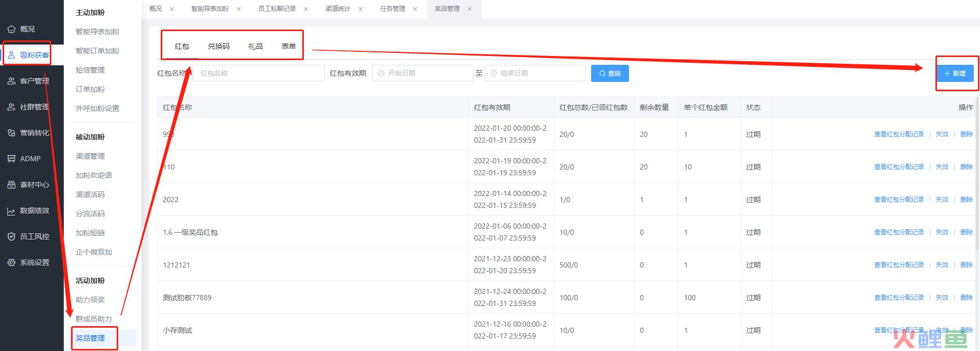The width and height of the screenshot is (980, 351).
Task: Click the 营销转化 sidebar icon
Action: pyautogui.click(x=11, y=133)
